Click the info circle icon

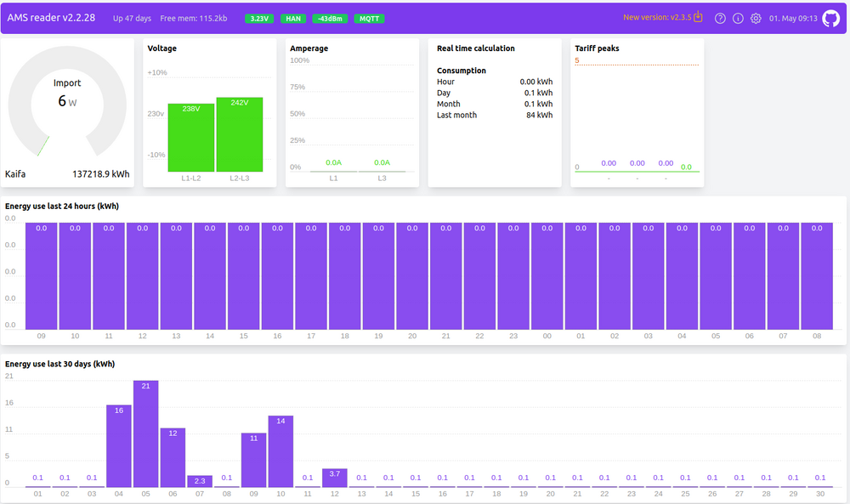[738, 18]
